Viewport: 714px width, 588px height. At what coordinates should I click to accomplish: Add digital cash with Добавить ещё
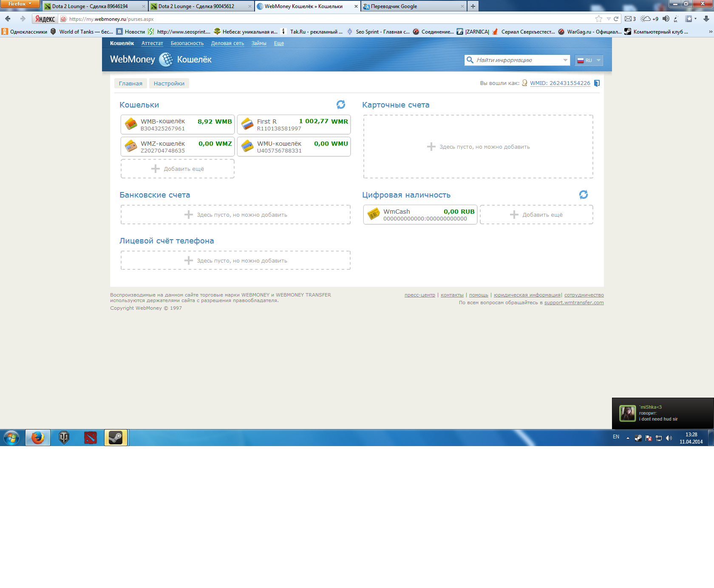click(536, 215)
